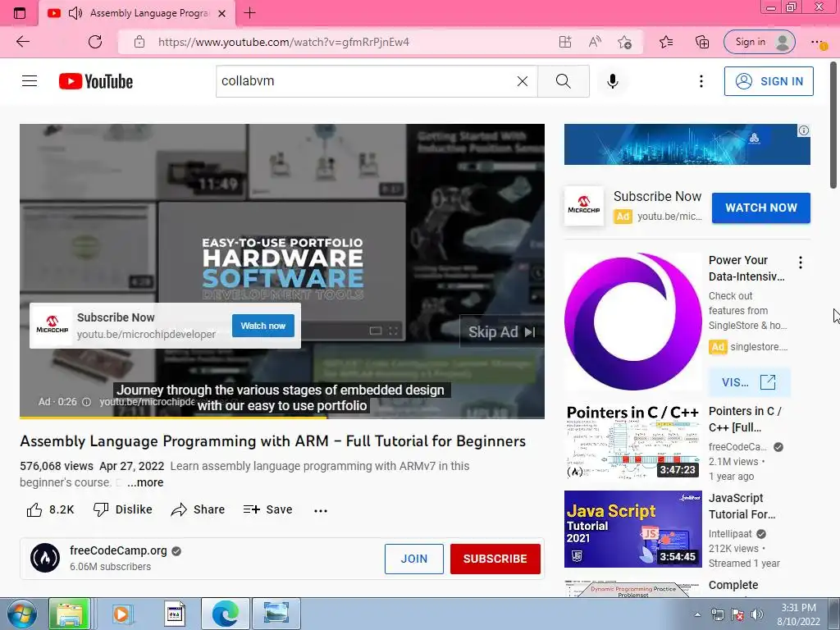Screen dimensions: 840x630
Task: Like the video with thumbs up 8.2K
Action: point(50,509)
